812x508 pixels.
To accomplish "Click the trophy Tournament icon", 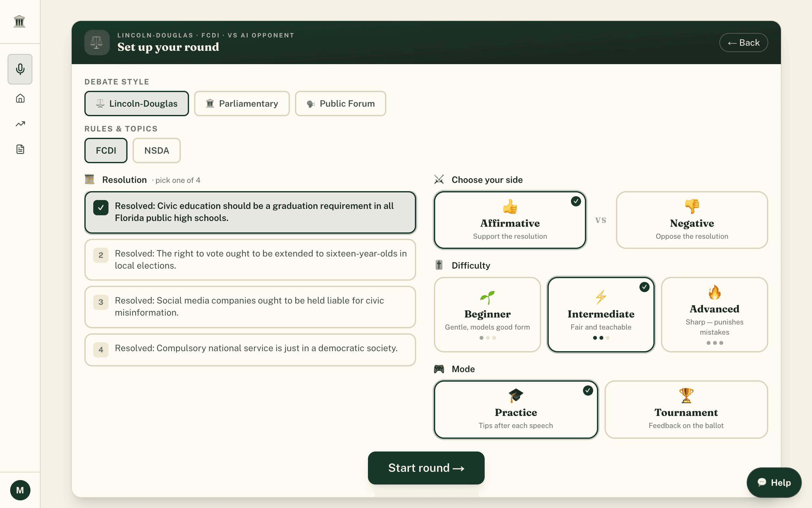I will click(x=686, y=396).
